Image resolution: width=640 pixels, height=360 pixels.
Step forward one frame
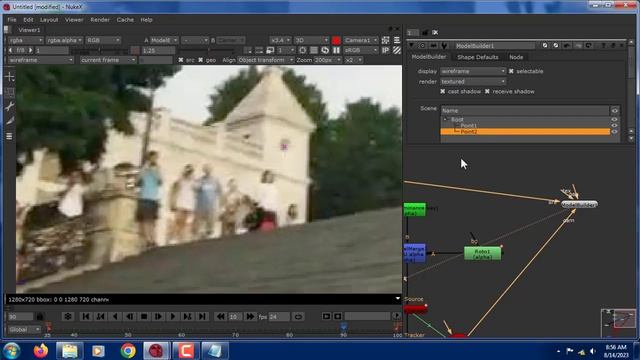coord(158,316)
